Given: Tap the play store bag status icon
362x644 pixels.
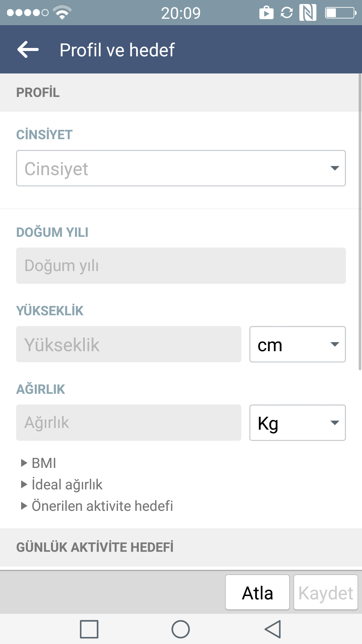Looking at the screenshot, I should tap(266, 13).
